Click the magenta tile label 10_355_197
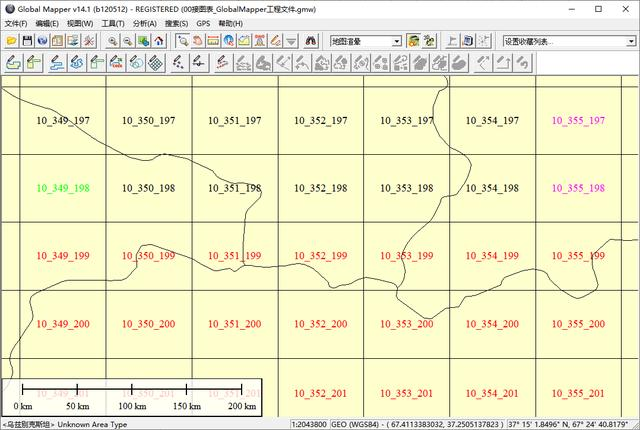 click(x=578, y=120)
